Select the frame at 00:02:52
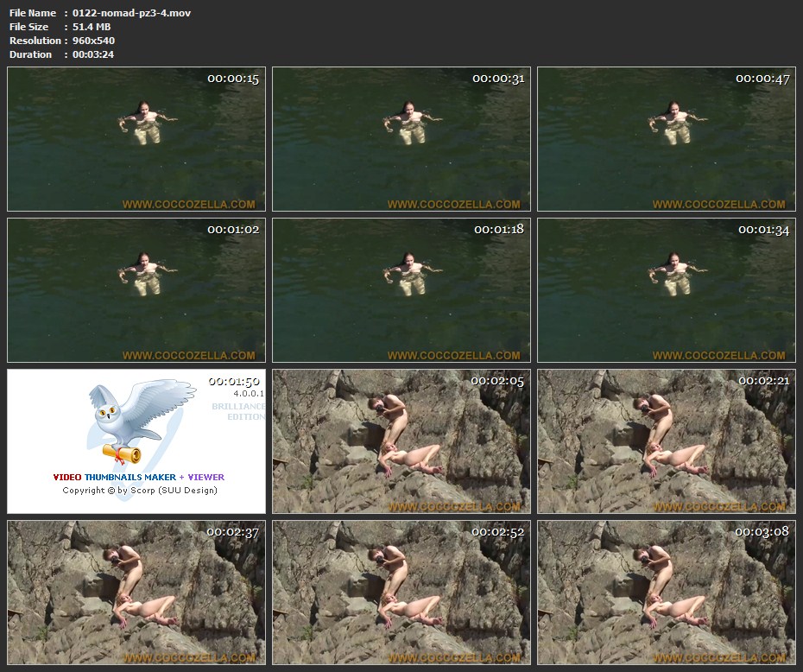This screenshot has width=803, height=672. tap(401, 592)
